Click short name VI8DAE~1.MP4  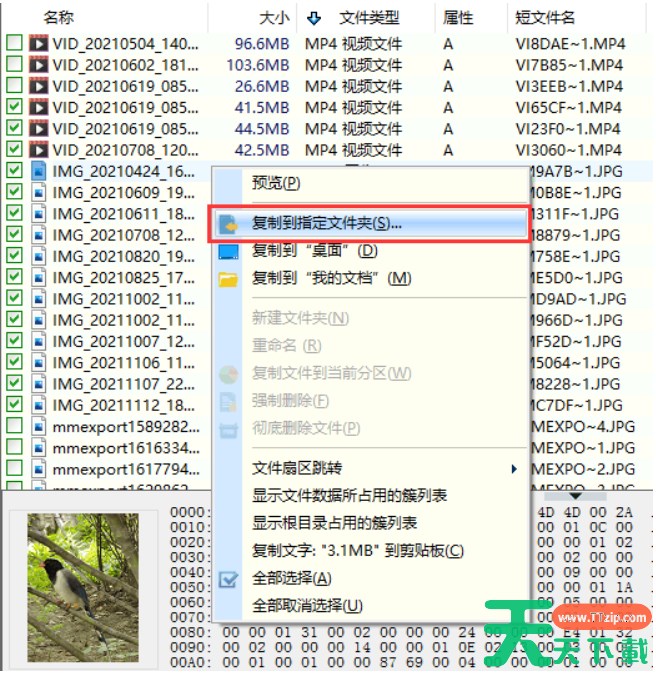click(570, 43)
